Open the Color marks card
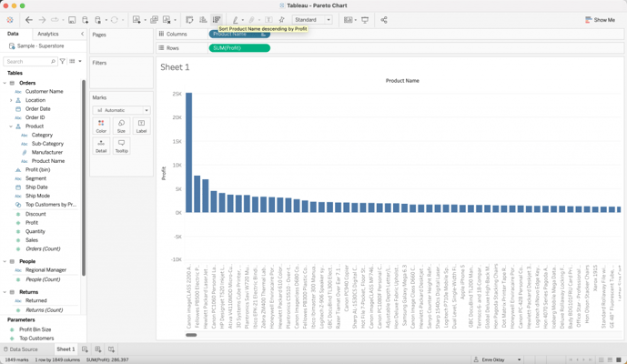This screenshot has height=364, width=627. [x=101, y=126]
